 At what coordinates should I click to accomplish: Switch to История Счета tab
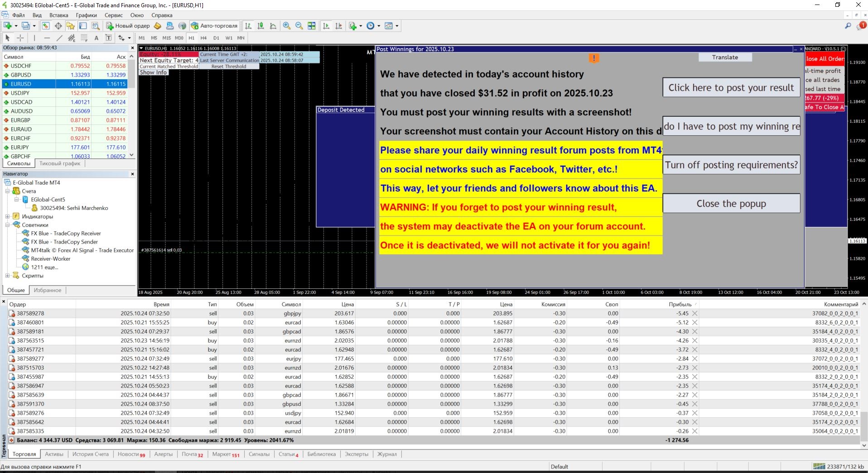click(90, 454)
